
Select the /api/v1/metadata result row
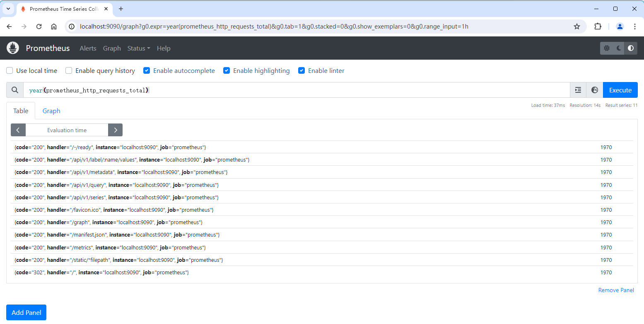click(x=322, y=172)
